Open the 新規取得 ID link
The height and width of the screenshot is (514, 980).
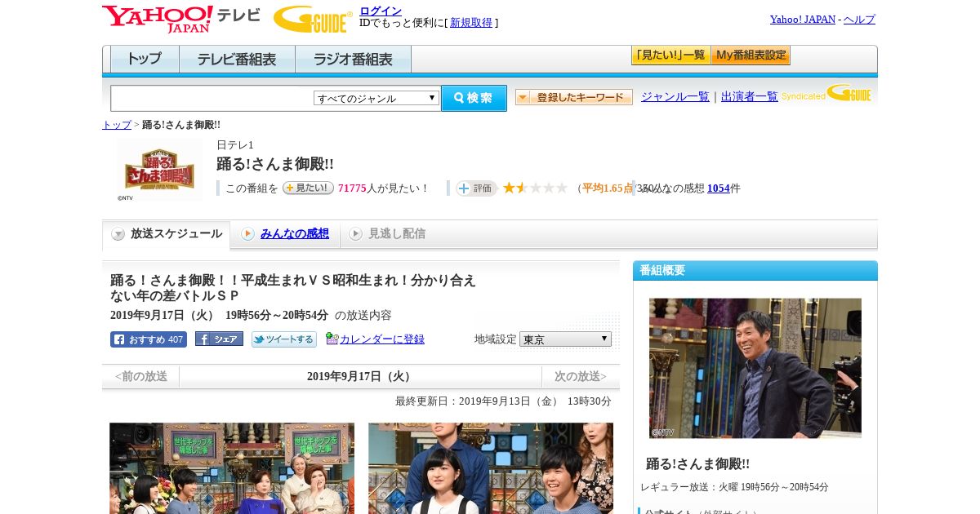click(471, 23)
